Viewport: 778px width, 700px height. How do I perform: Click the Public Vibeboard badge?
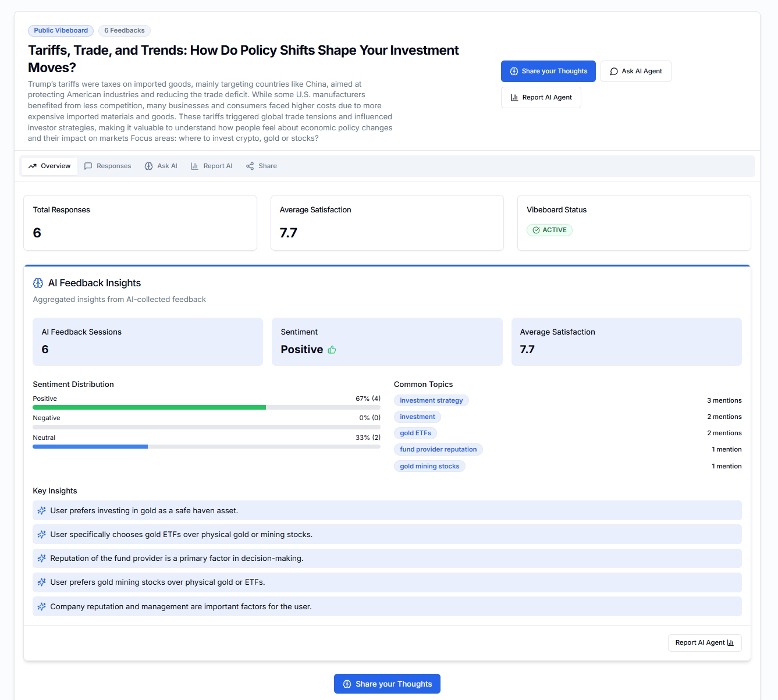[61, 31]
